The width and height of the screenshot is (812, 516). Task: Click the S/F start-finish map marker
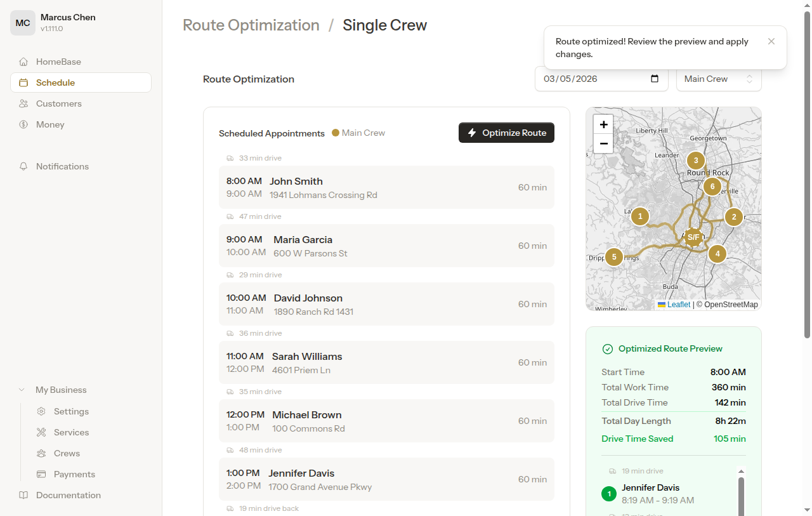click(693, 237)
